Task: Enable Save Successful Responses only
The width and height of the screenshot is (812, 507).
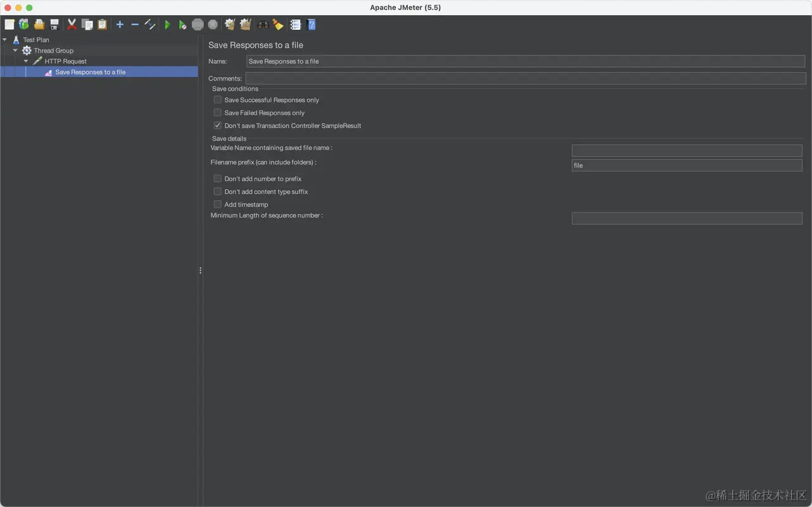Action: point(218,100)
